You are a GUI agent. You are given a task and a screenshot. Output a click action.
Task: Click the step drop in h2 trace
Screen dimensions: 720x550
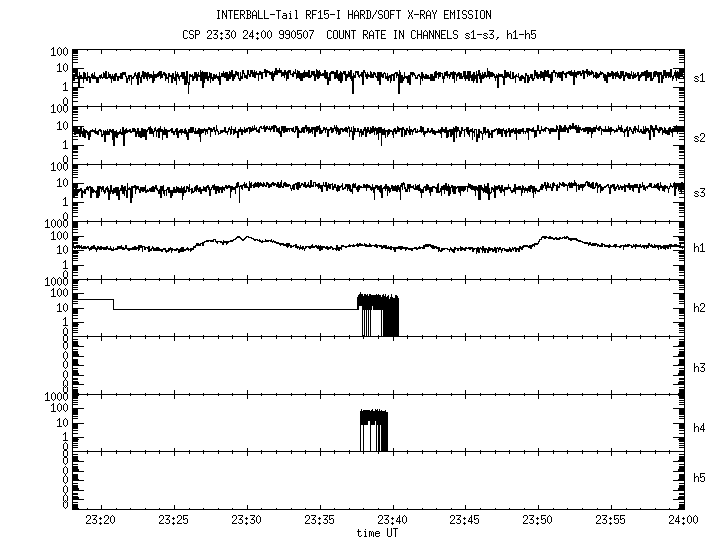(x=114, y=304)
